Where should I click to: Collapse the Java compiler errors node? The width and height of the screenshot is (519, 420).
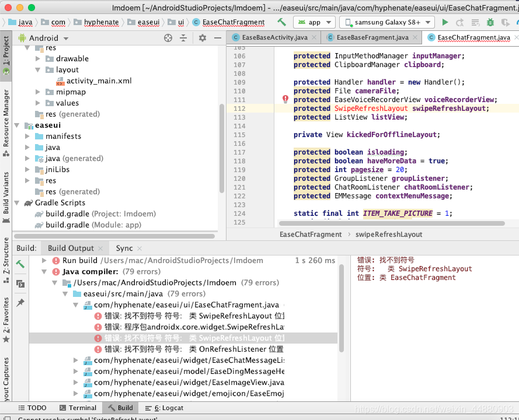coord(44,272)
